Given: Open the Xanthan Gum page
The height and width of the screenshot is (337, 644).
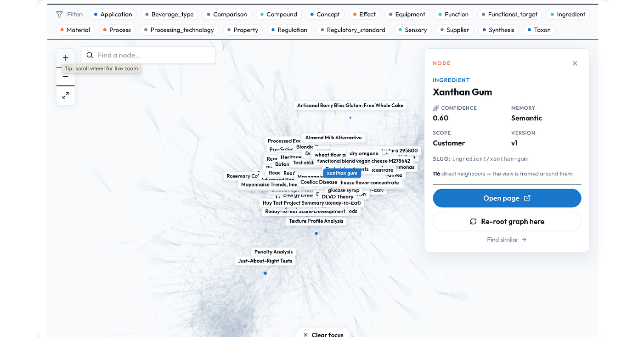Looking at the screenshot, I should point(507,198).
